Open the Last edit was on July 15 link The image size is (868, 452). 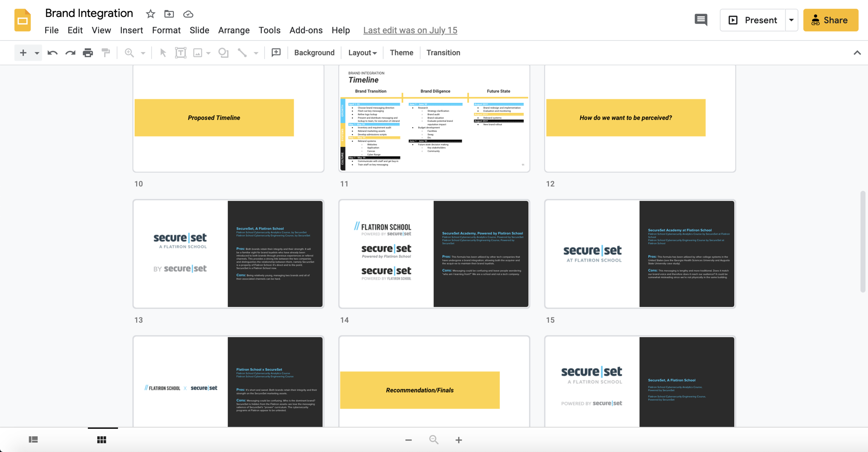click(410, 30)
